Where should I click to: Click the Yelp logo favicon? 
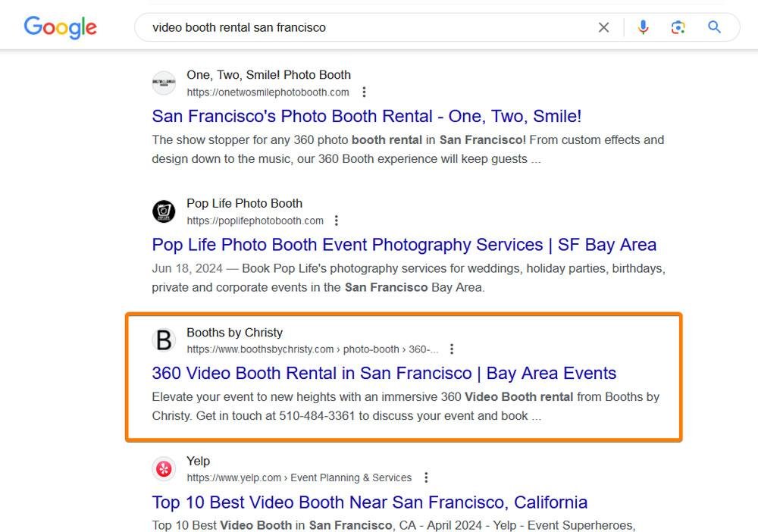(164, 469)
